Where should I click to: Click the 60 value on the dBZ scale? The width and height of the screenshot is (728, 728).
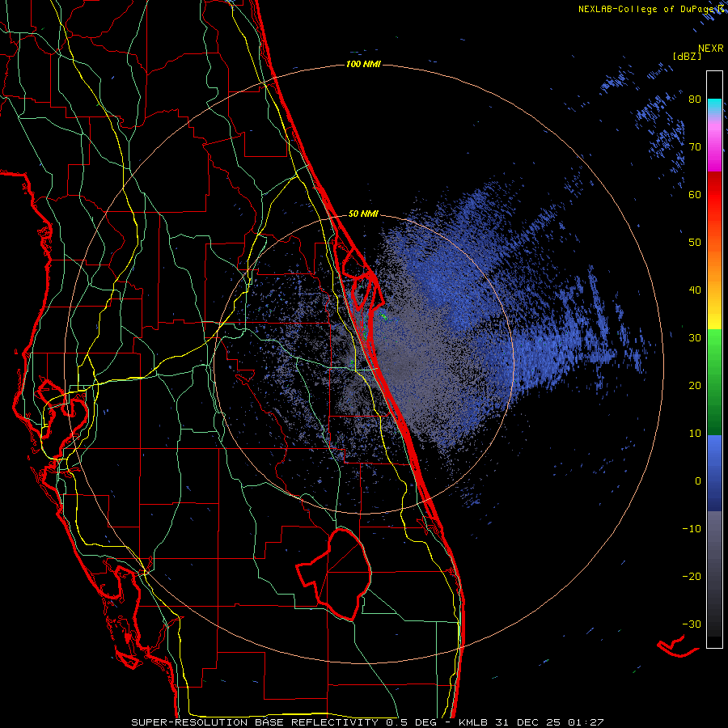[695, 194]
